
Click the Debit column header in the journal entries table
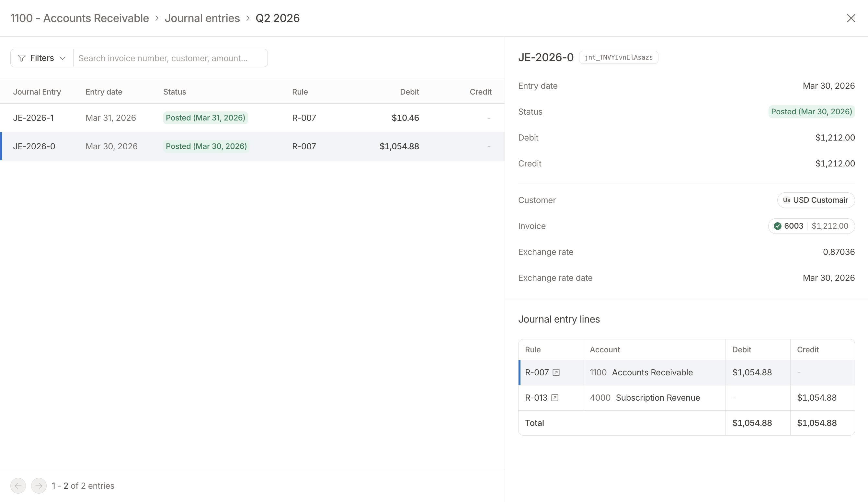tap(409, 92)
